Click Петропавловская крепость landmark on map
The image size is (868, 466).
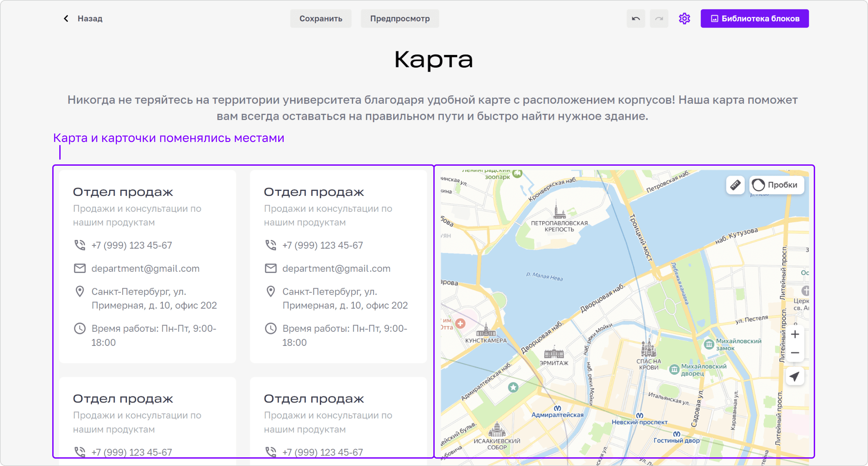coord(559,216)
